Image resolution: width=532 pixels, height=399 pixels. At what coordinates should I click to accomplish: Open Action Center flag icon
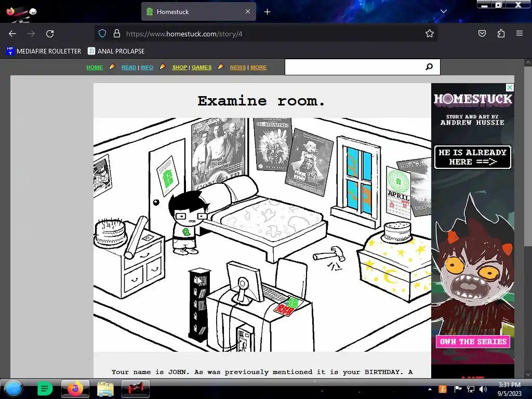pyautogui.click(x=458, y=389)
